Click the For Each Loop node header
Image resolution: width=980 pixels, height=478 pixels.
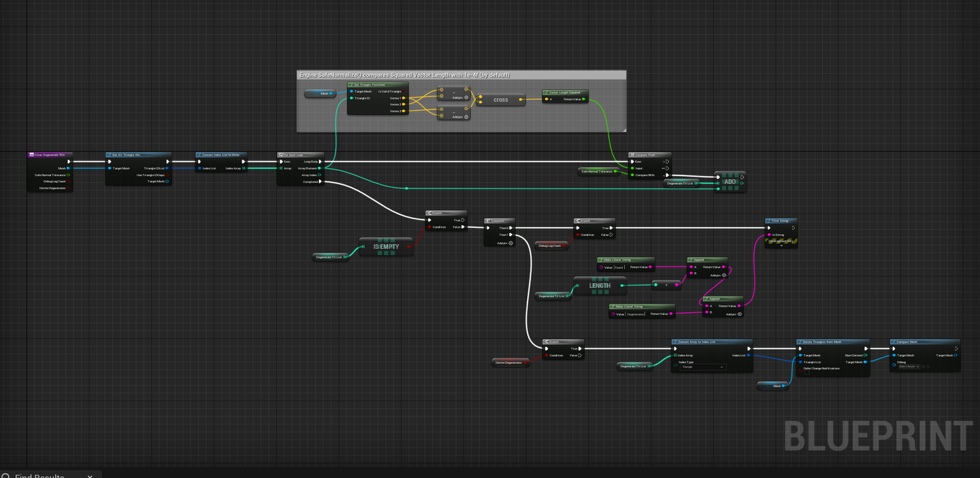click(300, 154)
